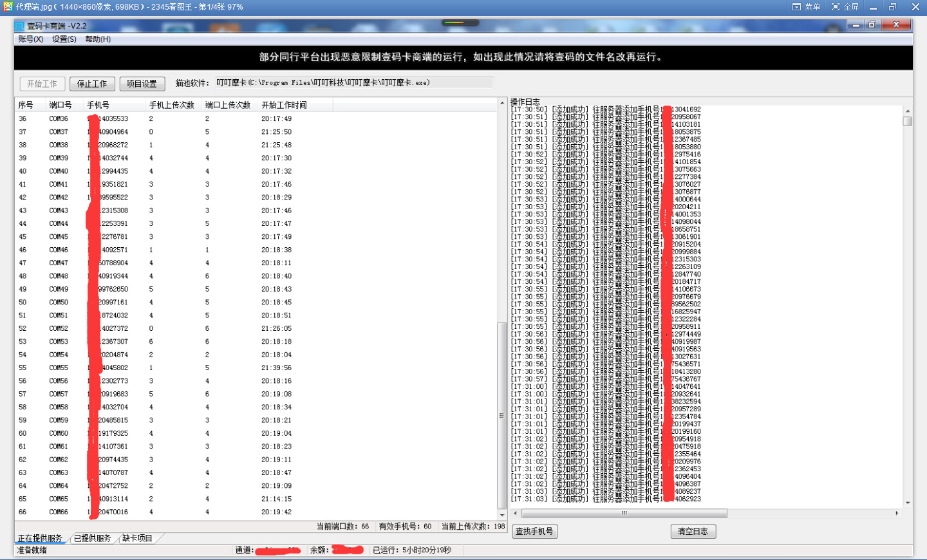Screen dimensions: 927x560
Task: Open the 账号(X) menu
Action: coord(30,39)
